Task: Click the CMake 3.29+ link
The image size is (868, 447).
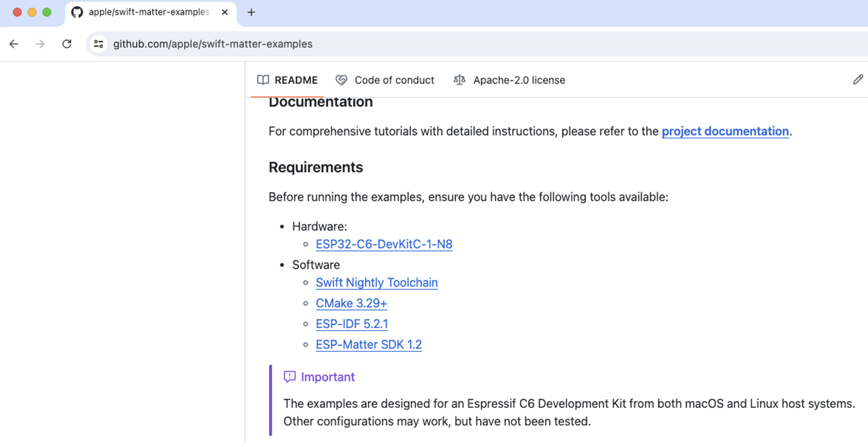Action: (x=351, y=303)
